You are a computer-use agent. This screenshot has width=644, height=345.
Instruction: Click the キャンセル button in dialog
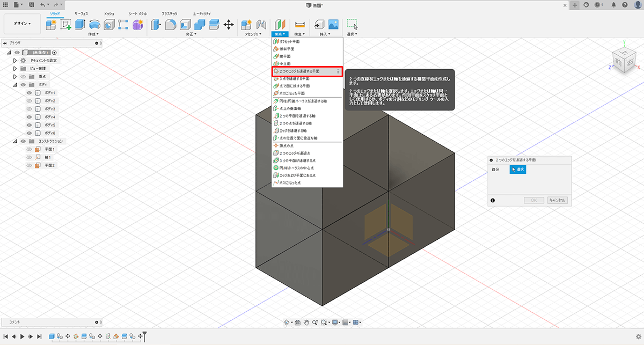(557, 200)
